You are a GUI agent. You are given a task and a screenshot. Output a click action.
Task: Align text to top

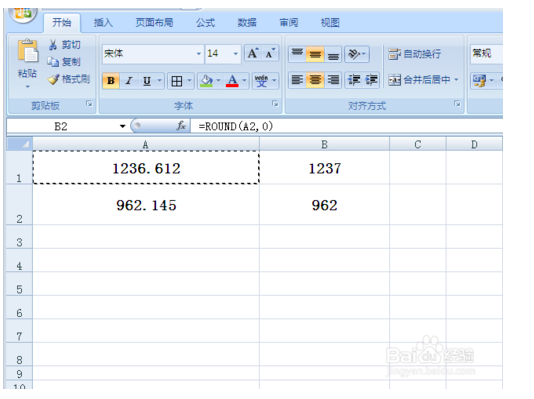297,54
